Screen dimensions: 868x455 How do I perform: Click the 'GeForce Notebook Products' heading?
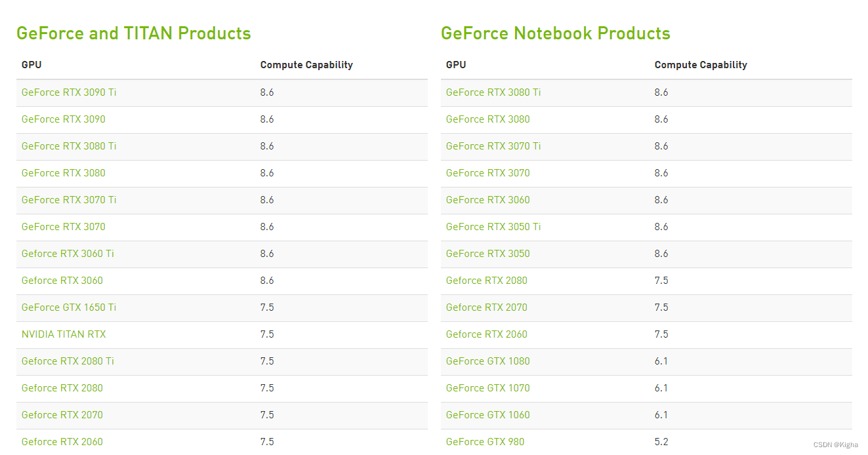pos(556,33)
